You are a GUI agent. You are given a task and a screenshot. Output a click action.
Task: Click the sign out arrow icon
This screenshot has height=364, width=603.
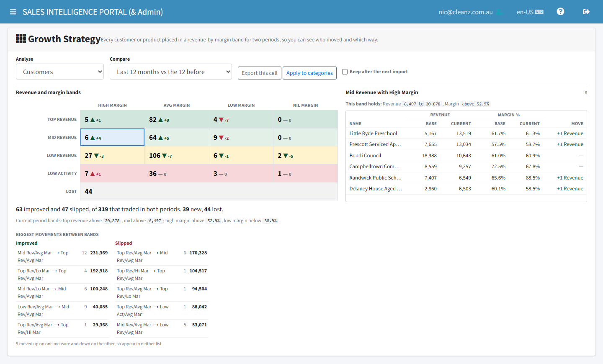tap(586, 12)
